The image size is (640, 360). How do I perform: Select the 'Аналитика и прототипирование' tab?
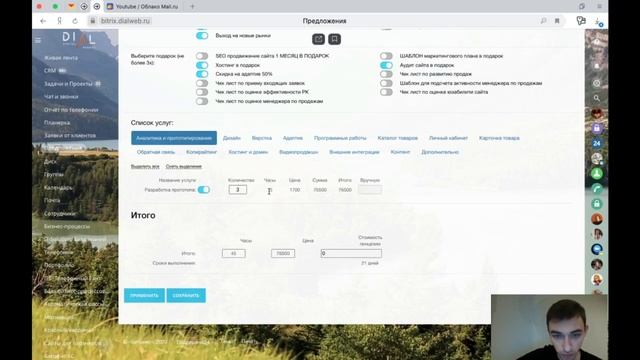[x=174, y=138]
